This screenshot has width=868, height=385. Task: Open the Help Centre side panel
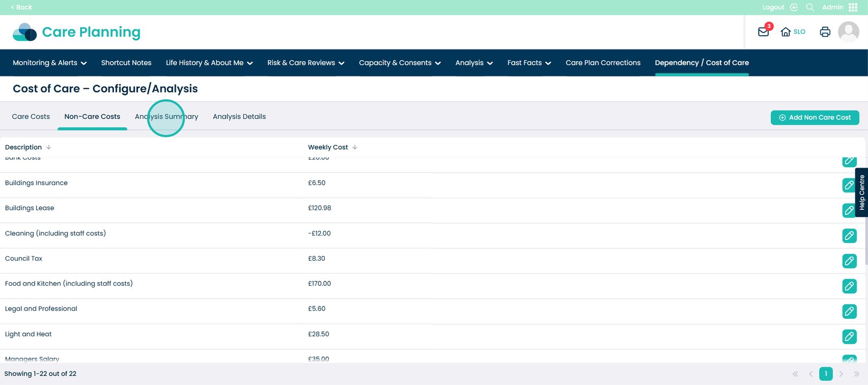coord(861,193)
